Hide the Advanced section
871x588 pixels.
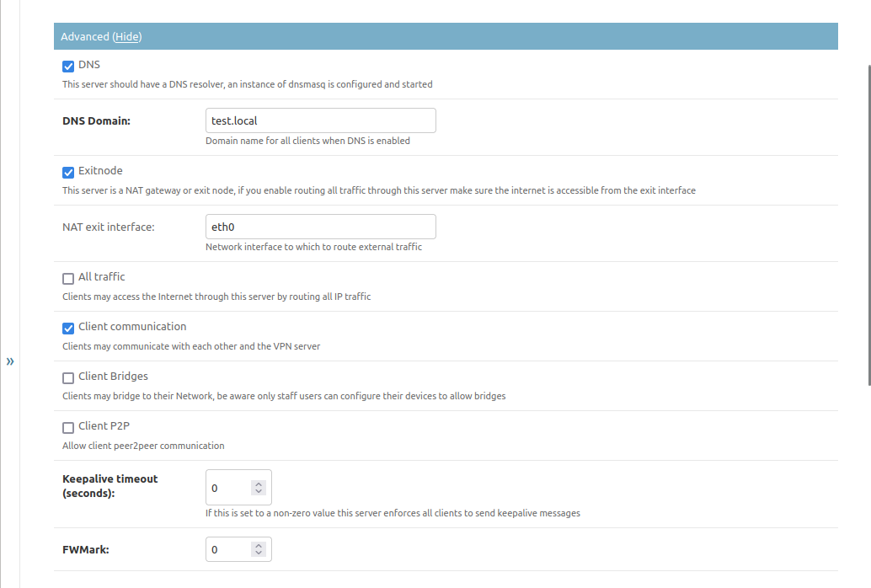point(127,37)
